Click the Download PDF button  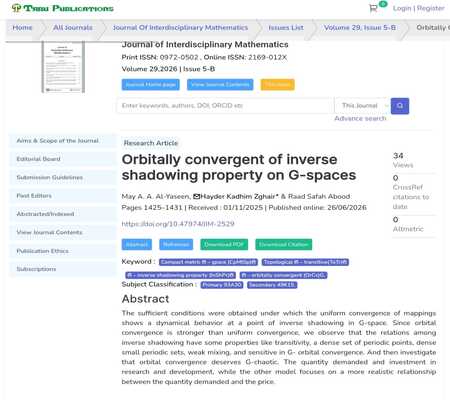(x=224, y=244)
